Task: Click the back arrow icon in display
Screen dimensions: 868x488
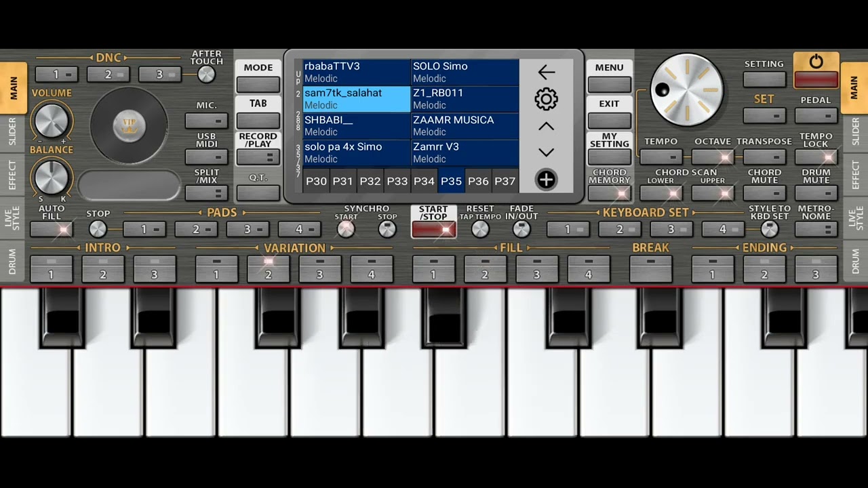Action: click(x=546, y=72)
